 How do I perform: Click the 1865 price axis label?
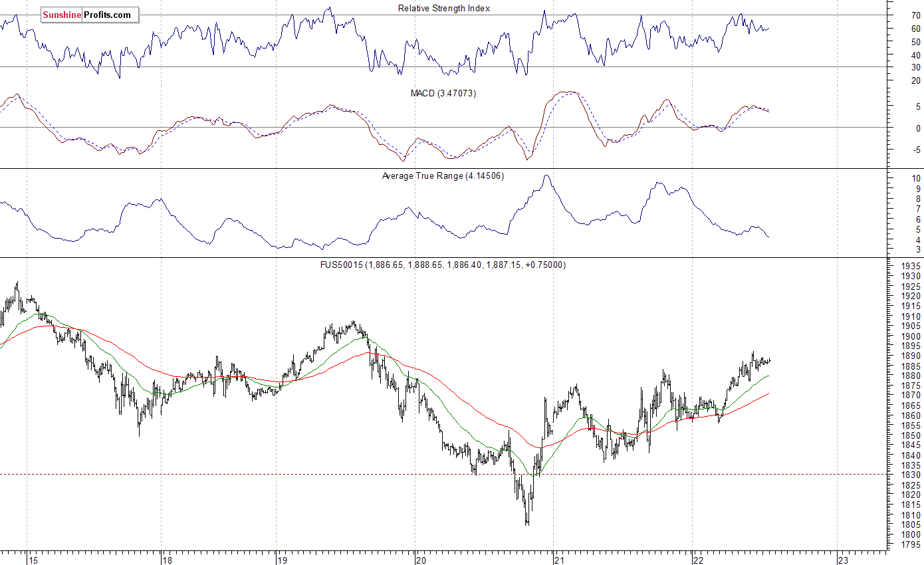click(x=910, y=406)
